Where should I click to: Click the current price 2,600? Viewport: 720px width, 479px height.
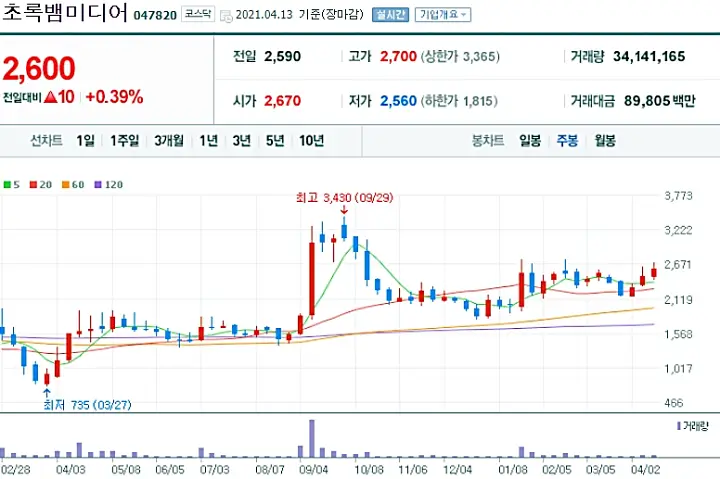[x=39, y=68]
